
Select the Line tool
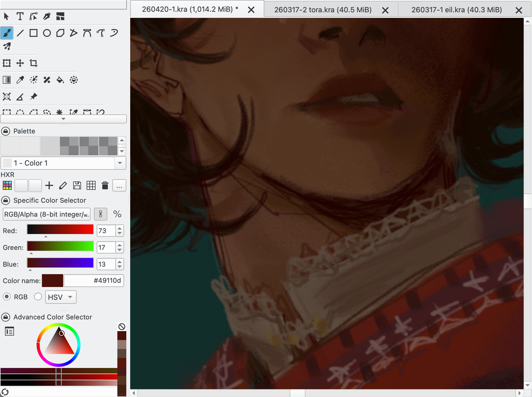[x=20, y=33]
